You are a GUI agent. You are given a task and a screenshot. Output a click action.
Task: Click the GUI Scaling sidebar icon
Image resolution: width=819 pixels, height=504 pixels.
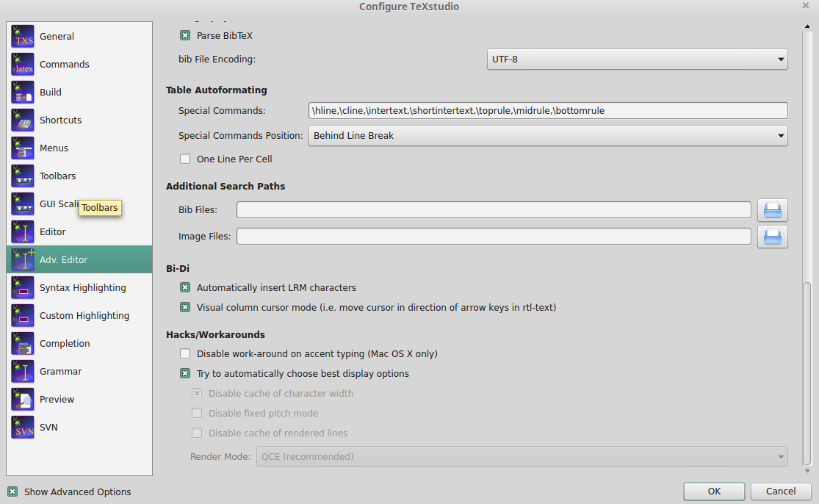23,204
